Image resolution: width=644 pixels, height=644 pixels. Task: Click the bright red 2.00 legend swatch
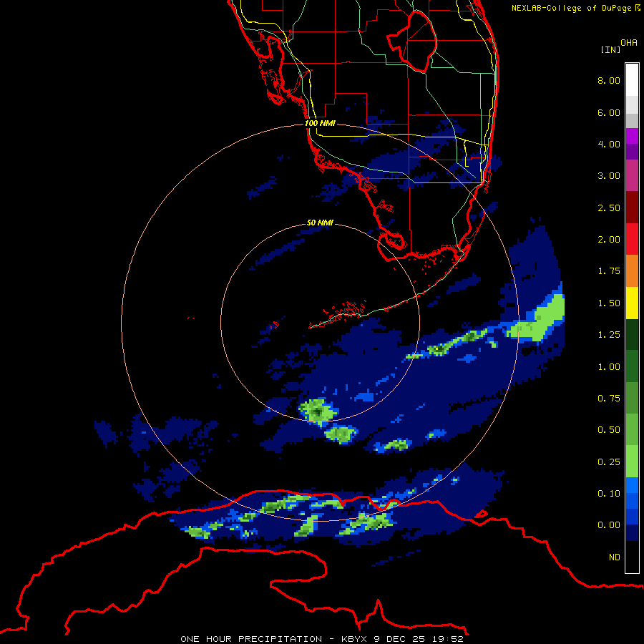point(632,239)
